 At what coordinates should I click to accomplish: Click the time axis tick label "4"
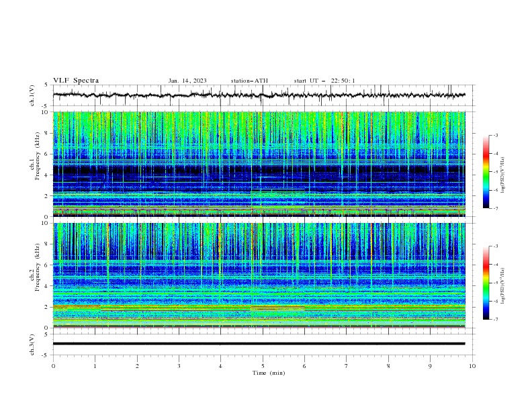[x=220, y=366]
